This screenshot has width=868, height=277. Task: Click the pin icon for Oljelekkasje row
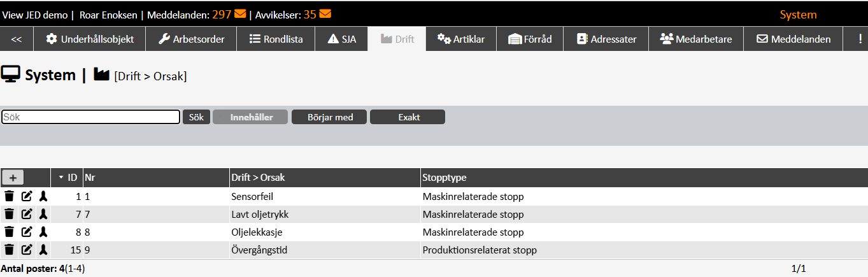pos(43,232)
